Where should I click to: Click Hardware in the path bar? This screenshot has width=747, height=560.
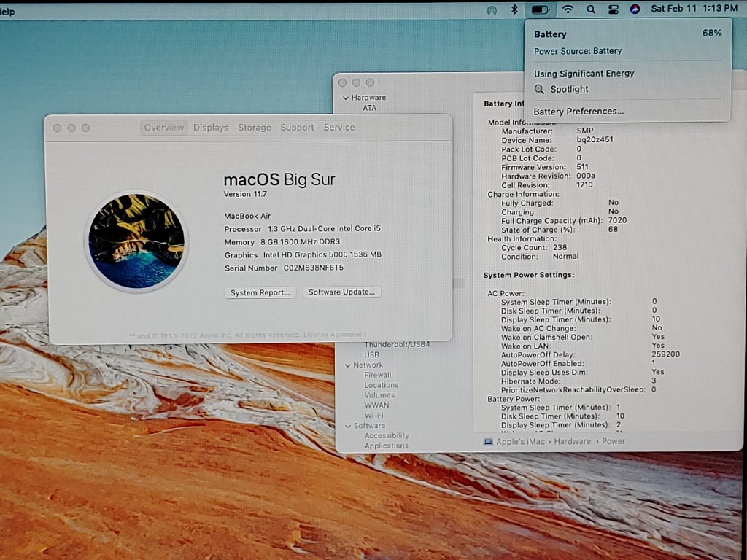coord(572,441)
